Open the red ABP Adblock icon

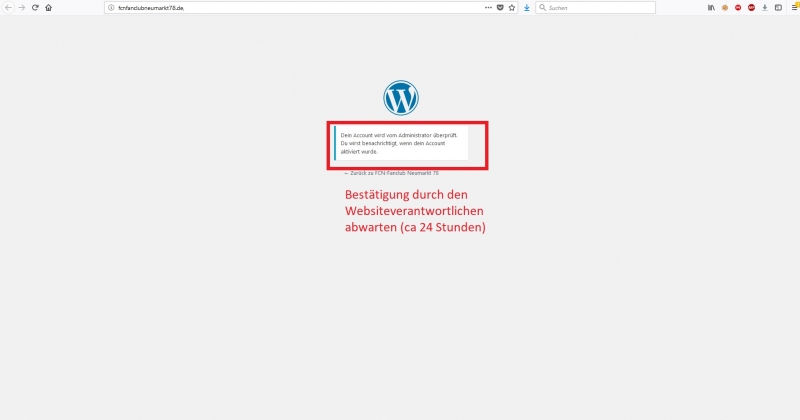751,8
